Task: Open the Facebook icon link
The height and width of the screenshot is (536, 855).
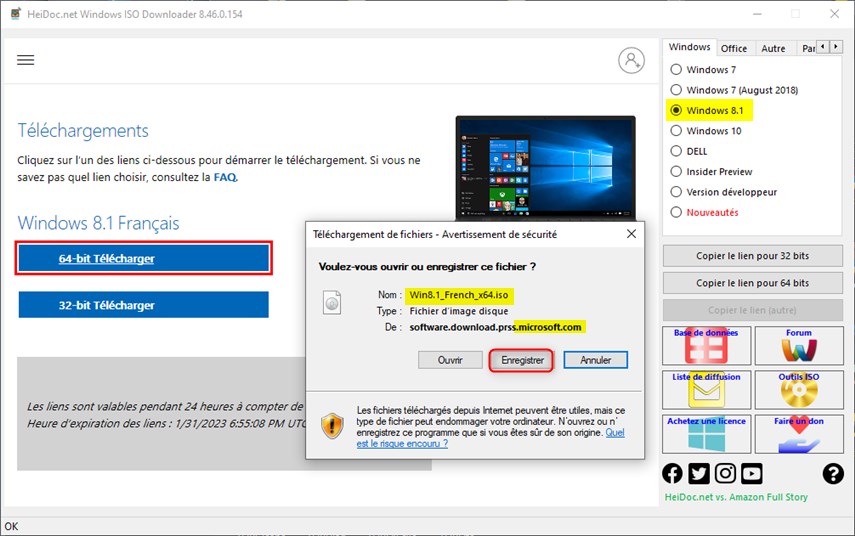Action: click(x=672, y=473)
